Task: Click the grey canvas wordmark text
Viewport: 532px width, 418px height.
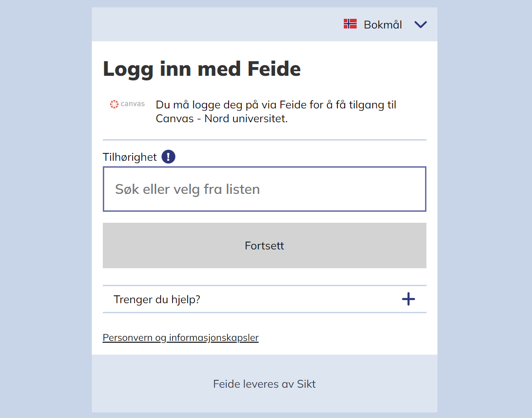Action: tap(133, 104)
